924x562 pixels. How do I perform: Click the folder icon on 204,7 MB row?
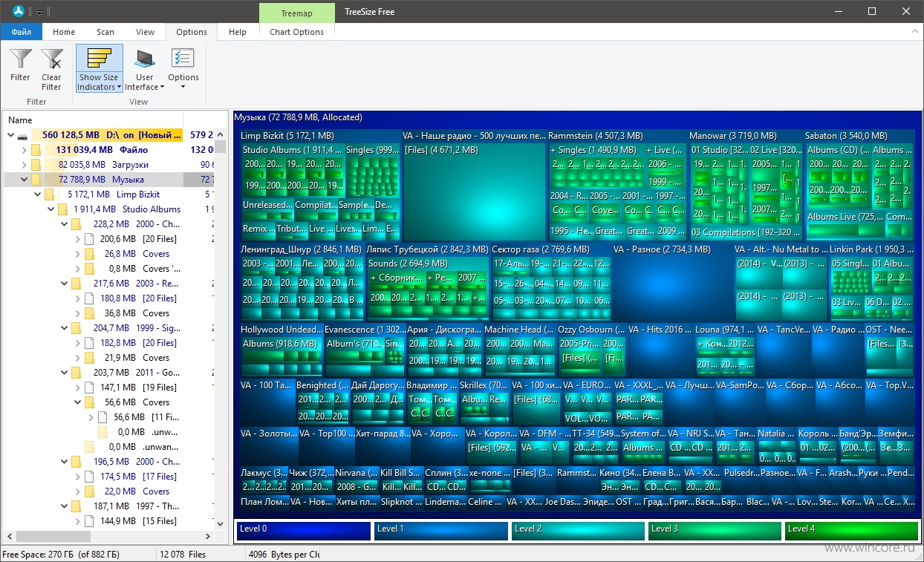click(76, 328)
